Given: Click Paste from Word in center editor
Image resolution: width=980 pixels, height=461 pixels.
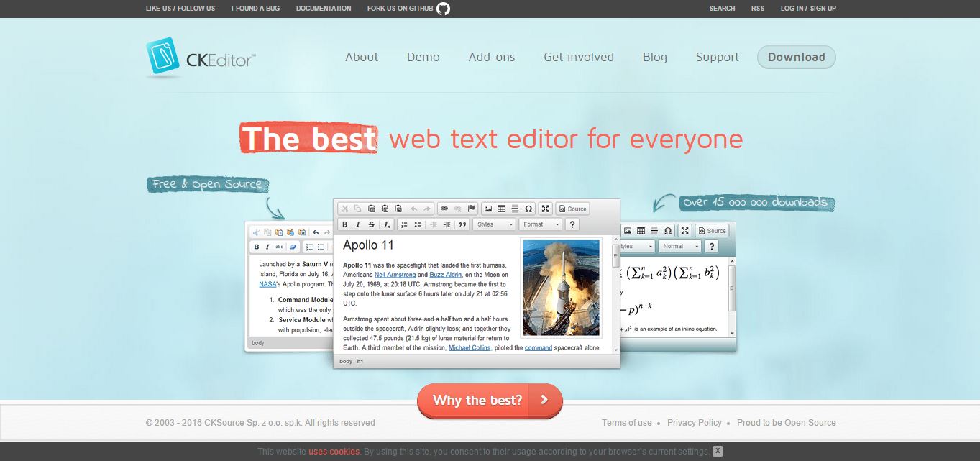Looking at the screenshot, I should click(x=398, y=209).
